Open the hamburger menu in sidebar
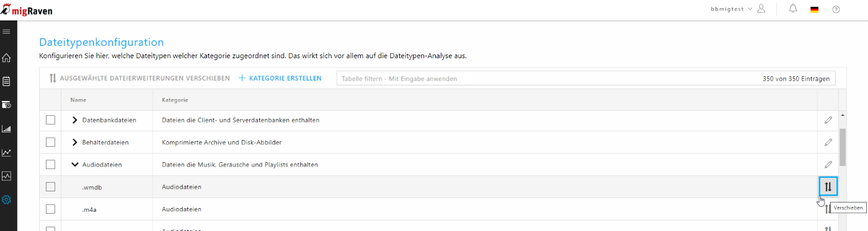 point(7,31)
